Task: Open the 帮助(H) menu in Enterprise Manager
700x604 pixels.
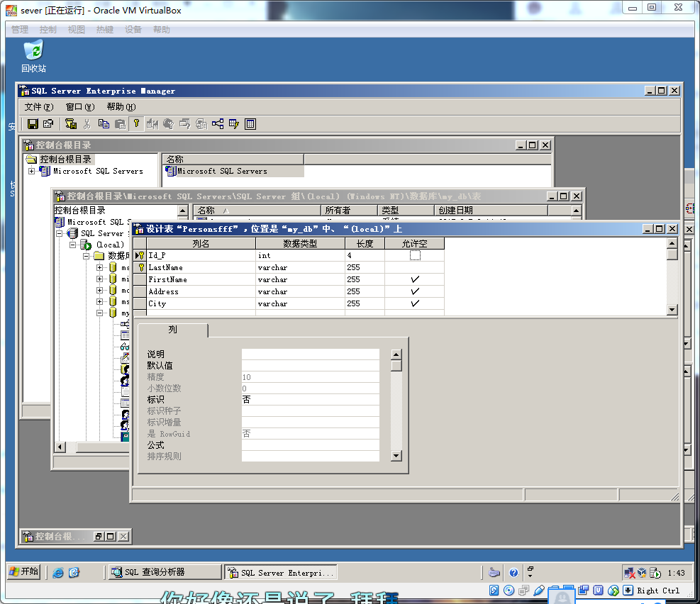Action: (121, 107)
